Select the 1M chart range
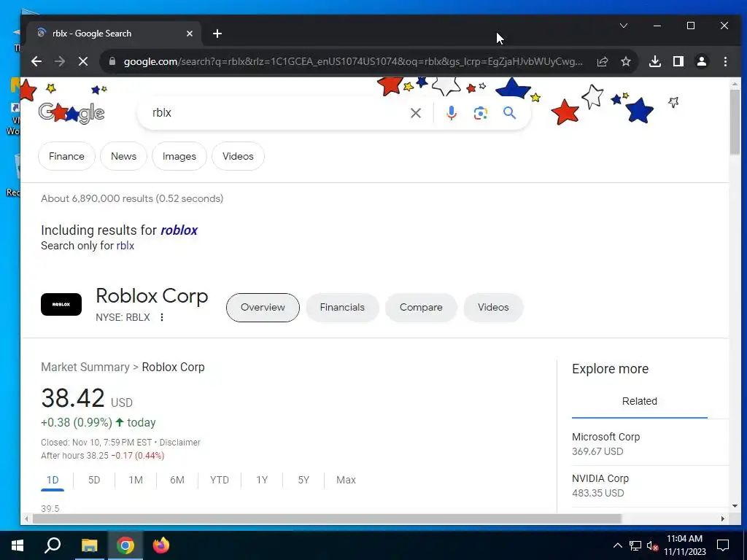Screen dimensions: 747x560 (x=135, y=480)
